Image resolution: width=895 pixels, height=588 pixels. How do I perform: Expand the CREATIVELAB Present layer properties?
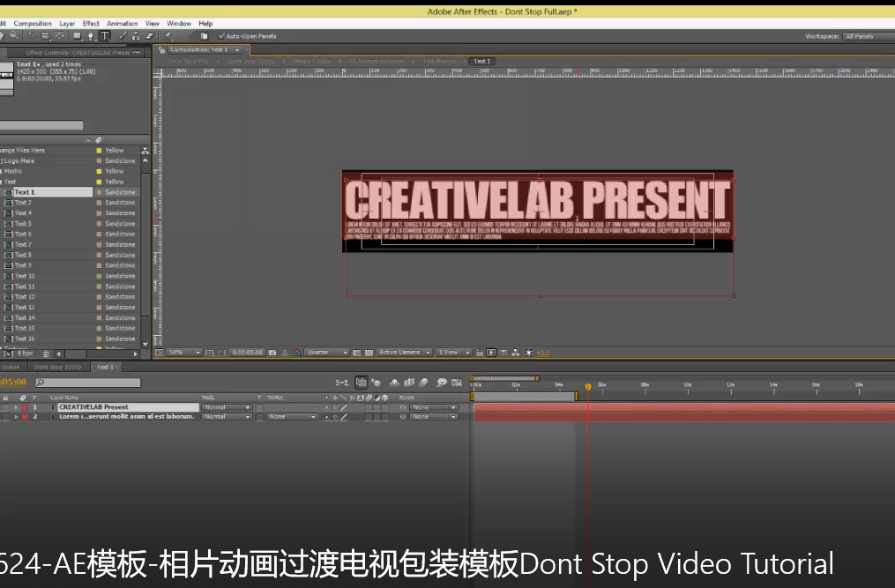tap(16, 407)
